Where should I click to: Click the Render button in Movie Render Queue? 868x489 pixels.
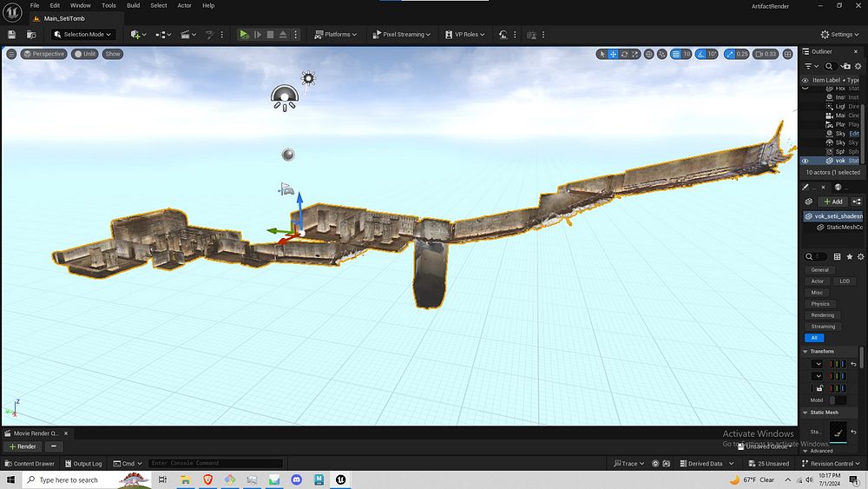[x=23, y=446]
